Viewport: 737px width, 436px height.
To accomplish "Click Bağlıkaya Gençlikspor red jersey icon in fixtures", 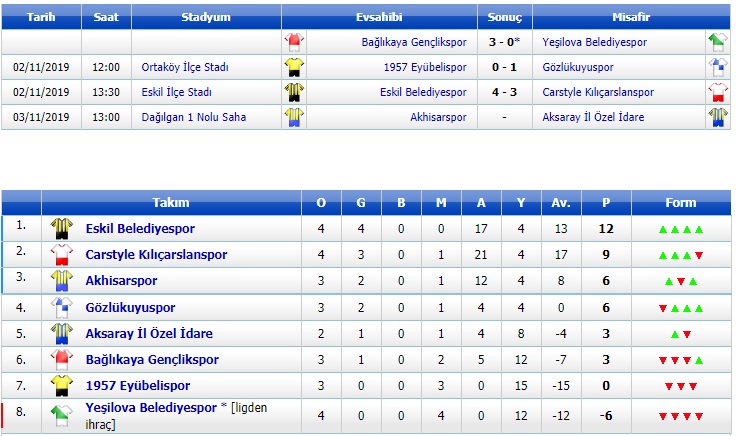I will [x=294, y=42].
